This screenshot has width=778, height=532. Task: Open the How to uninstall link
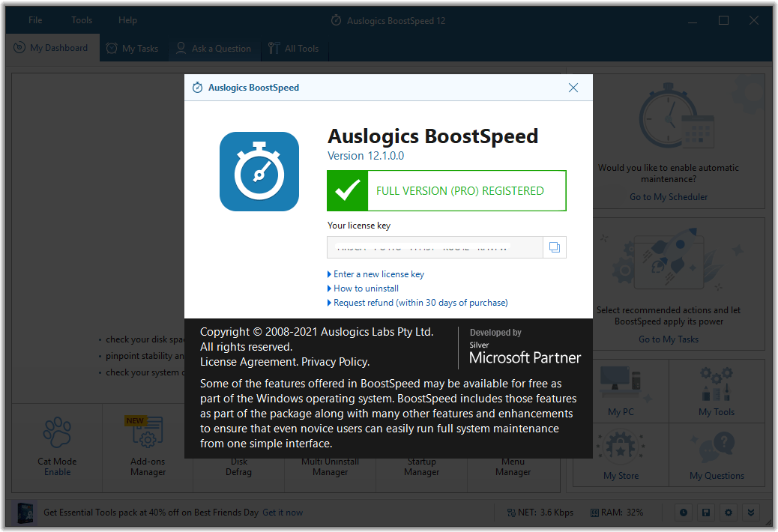tap(366, 288)
